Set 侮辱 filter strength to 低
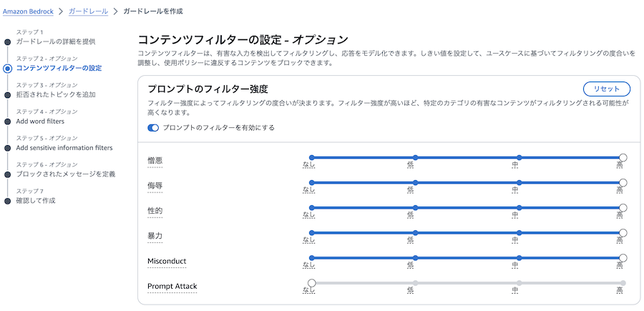The width and height of the screenshot is (644, 311). point(415,183)
